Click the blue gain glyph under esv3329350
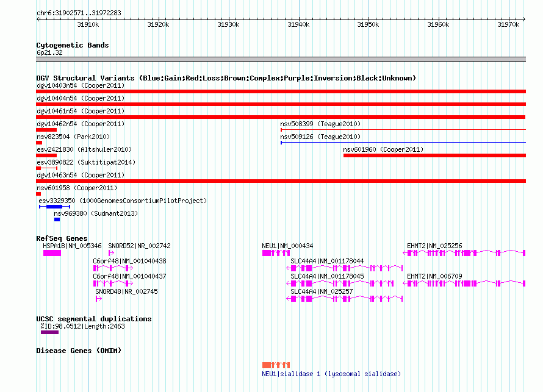Screen dimensions: 543x392 pos(55,207)
